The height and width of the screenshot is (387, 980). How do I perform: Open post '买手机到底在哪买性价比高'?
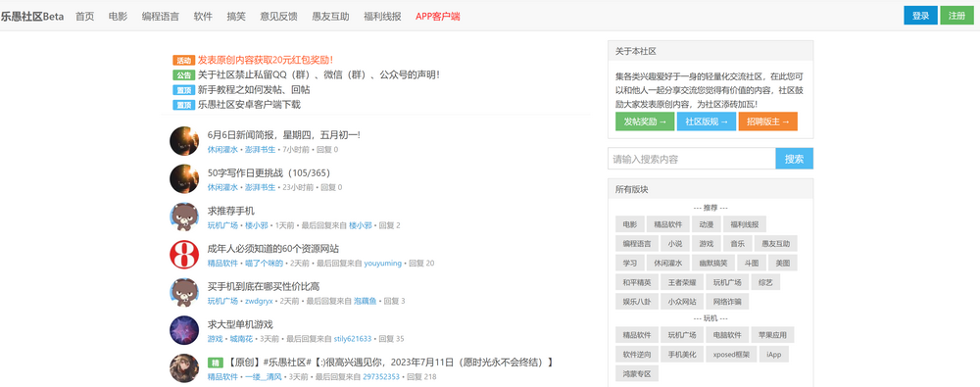pos(264,286)
